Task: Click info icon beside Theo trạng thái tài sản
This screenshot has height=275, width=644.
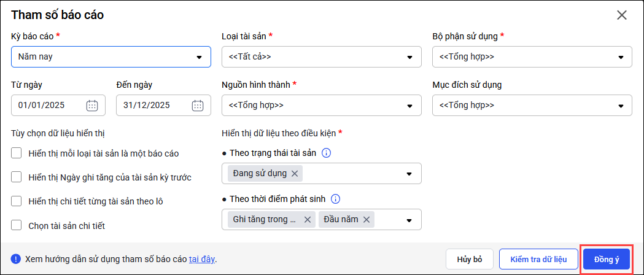Action: [x=327, y=153]
